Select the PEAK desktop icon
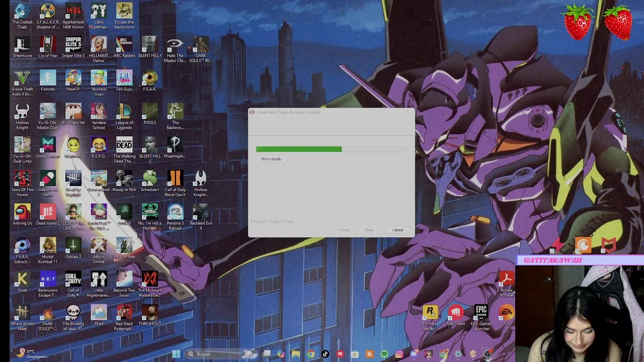 point(99,316)
